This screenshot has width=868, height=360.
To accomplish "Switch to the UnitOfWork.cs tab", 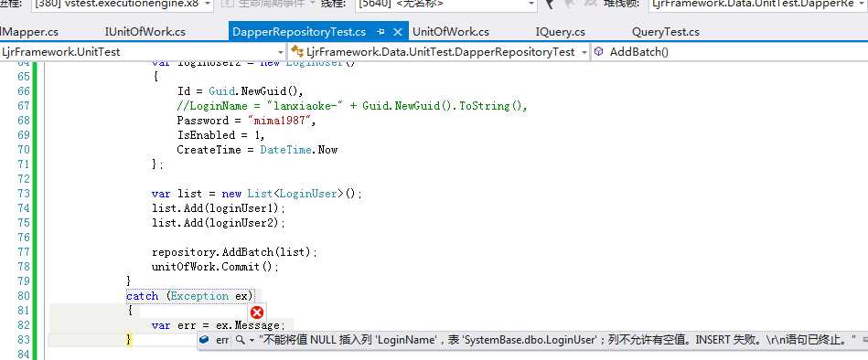I will point(451,32).
